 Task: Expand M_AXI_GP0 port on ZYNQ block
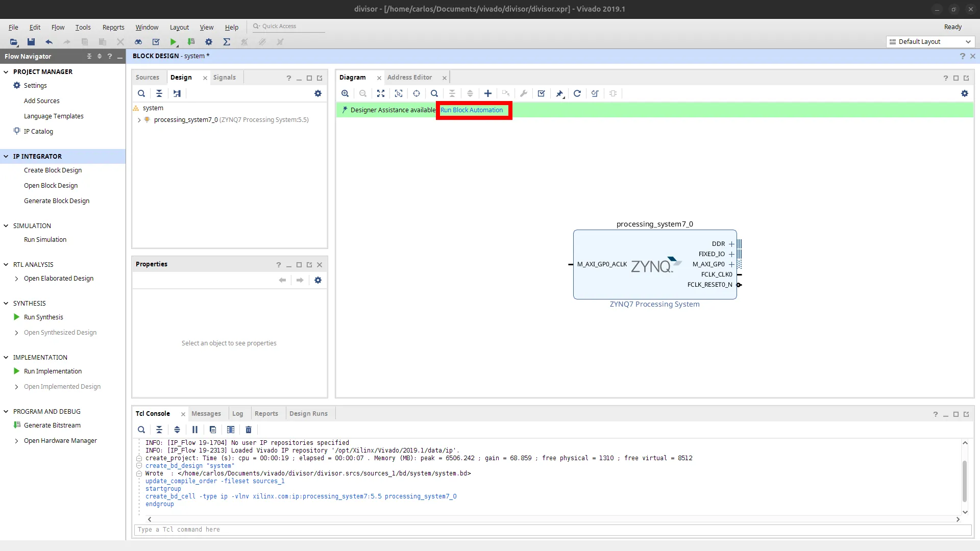[731, 264]
